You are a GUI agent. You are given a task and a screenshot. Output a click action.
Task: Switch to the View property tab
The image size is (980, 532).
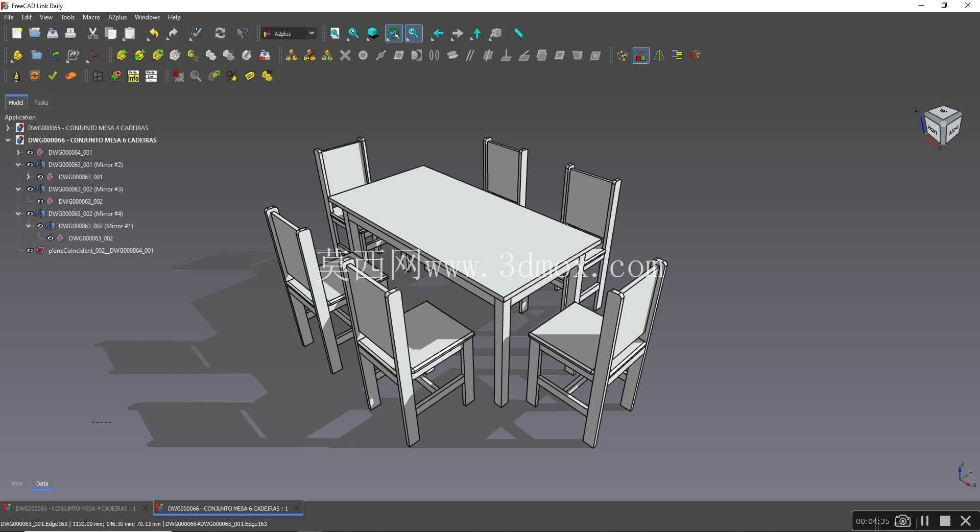coord(17,483)
